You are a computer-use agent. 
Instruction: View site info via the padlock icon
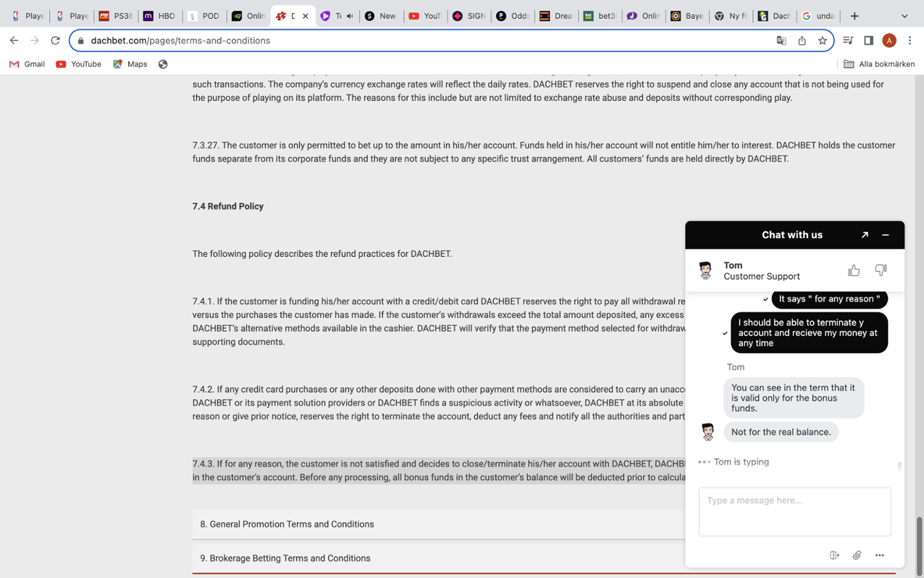[81, 41]
